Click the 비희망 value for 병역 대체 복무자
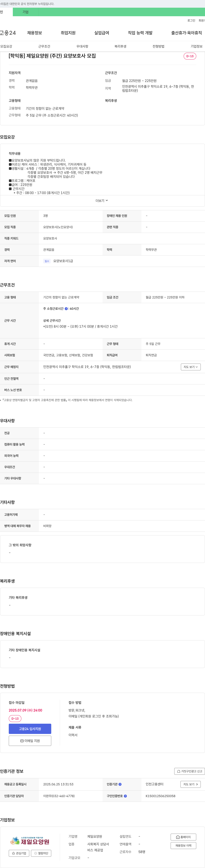205x868 pixels. (47, 526)
